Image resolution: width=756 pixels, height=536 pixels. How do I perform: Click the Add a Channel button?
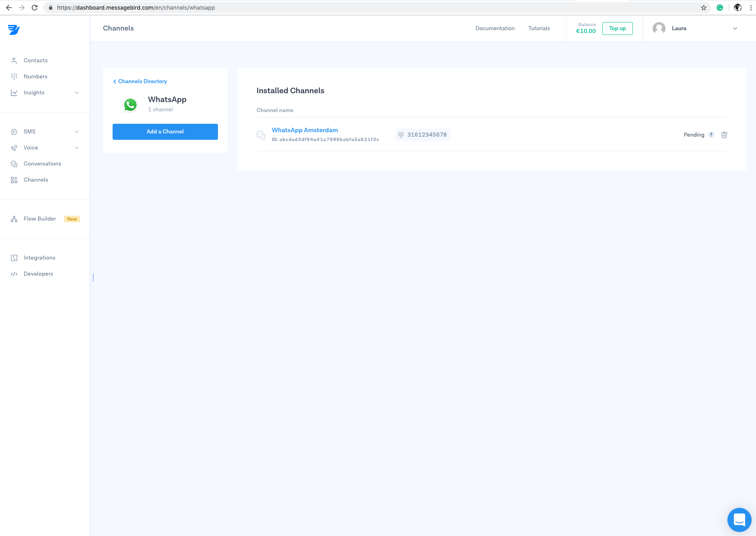point(165,132)
